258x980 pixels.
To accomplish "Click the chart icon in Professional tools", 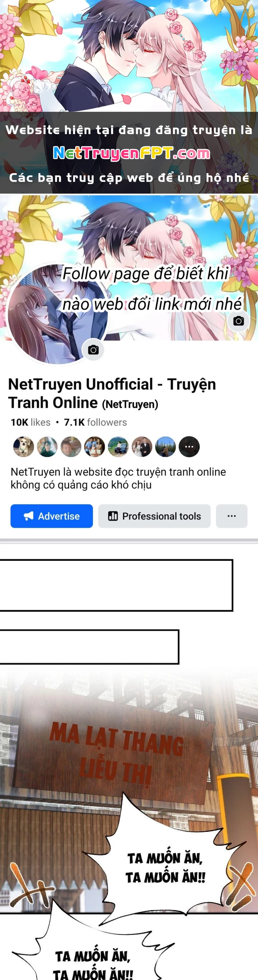I will click(x=113, y=516).
